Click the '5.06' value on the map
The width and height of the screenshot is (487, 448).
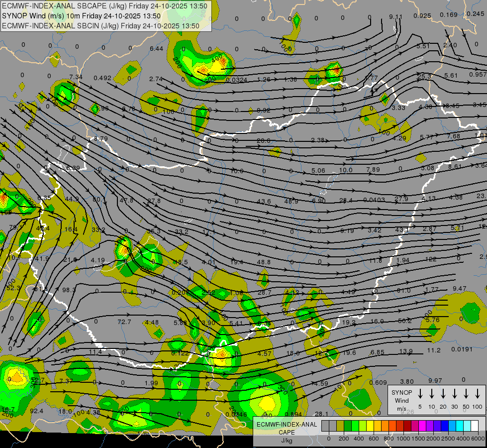(x=318, y=170)
